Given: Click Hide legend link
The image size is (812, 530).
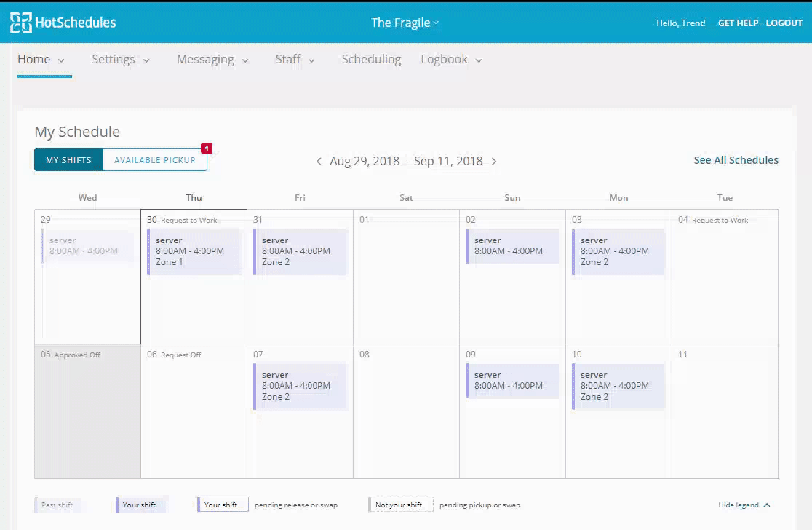Looking at the screenshot, I should point(738,505).
